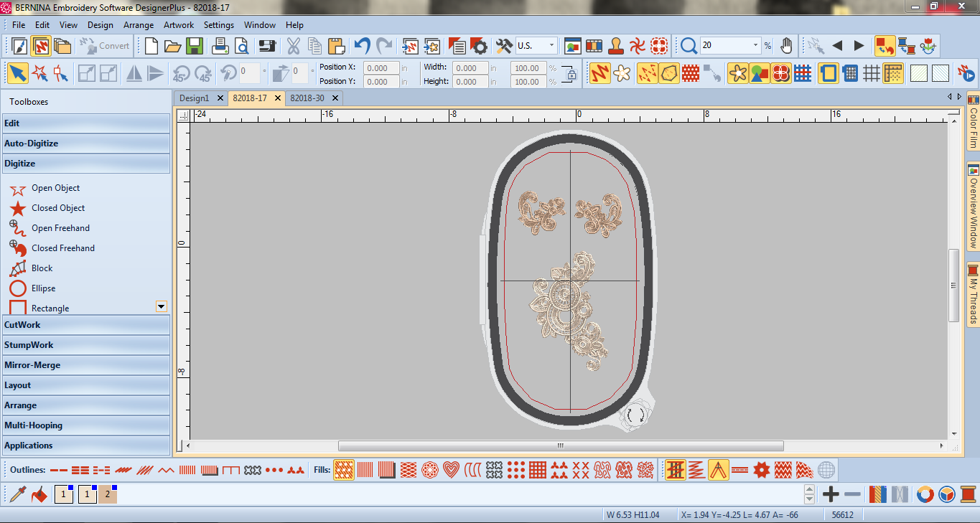Open a design with folder icon
Image resolution: width=980 pixels, height=523 pixels.
tap(172, 46)
